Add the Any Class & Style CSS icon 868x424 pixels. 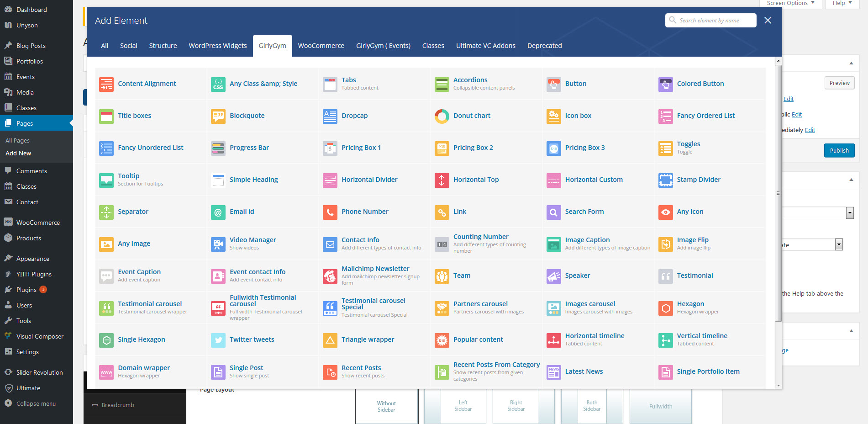click(x=218, y=84)
